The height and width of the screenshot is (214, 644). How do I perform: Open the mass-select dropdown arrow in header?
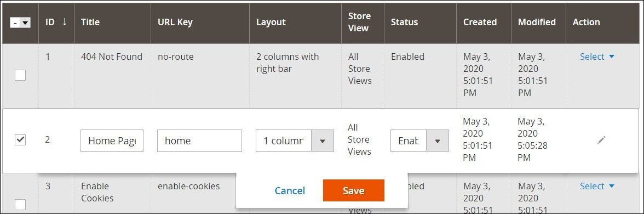pos(25,24)
